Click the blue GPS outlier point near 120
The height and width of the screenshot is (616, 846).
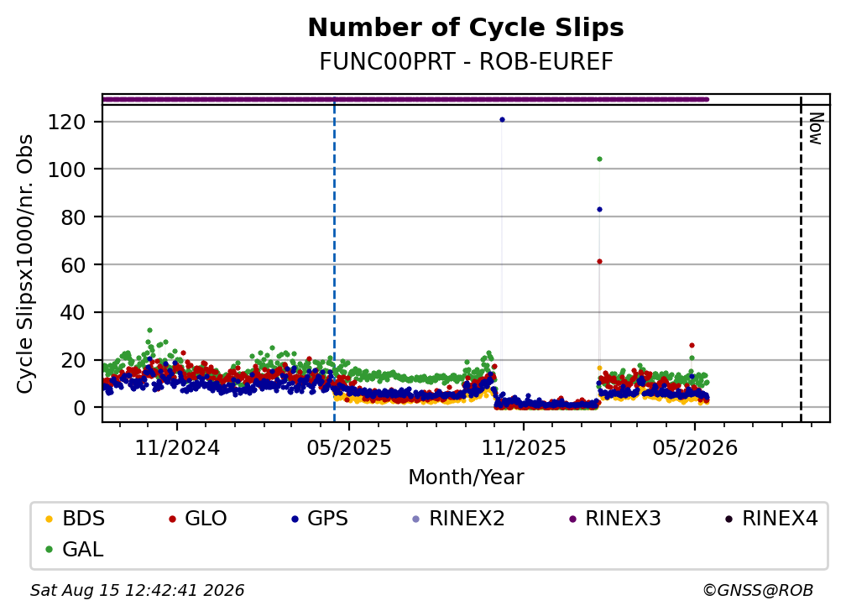(x=502, y=120)
